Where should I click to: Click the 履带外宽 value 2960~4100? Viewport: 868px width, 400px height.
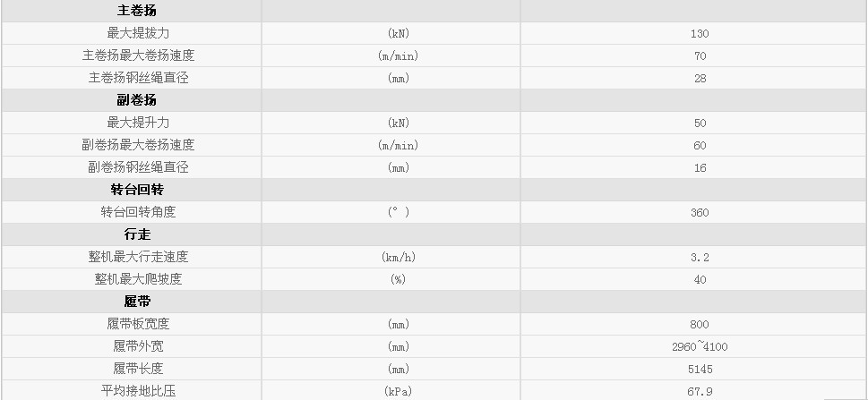(700, 346)
